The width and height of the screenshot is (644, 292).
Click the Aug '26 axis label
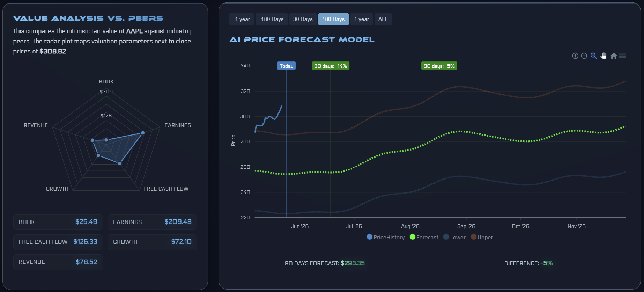coord(410,226)
